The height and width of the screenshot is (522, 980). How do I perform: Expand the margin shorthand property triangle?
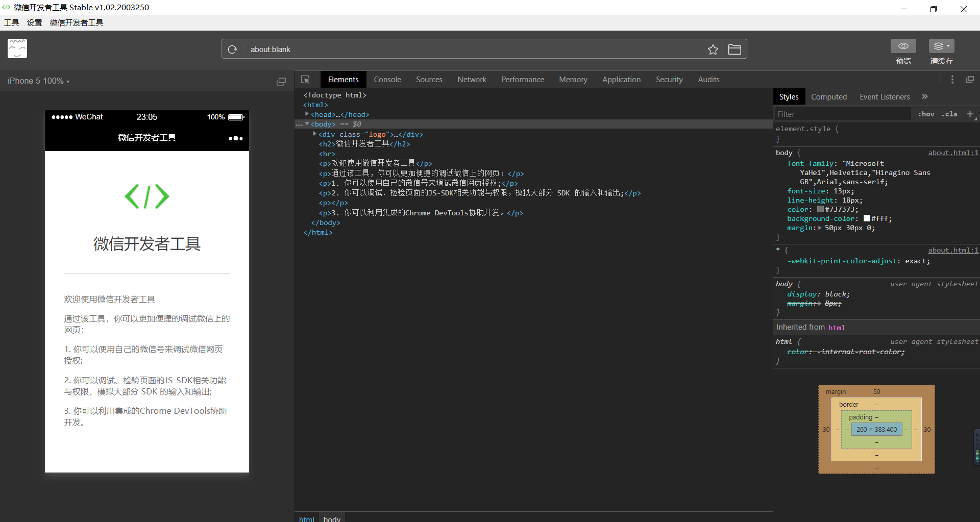coord(820,228)
